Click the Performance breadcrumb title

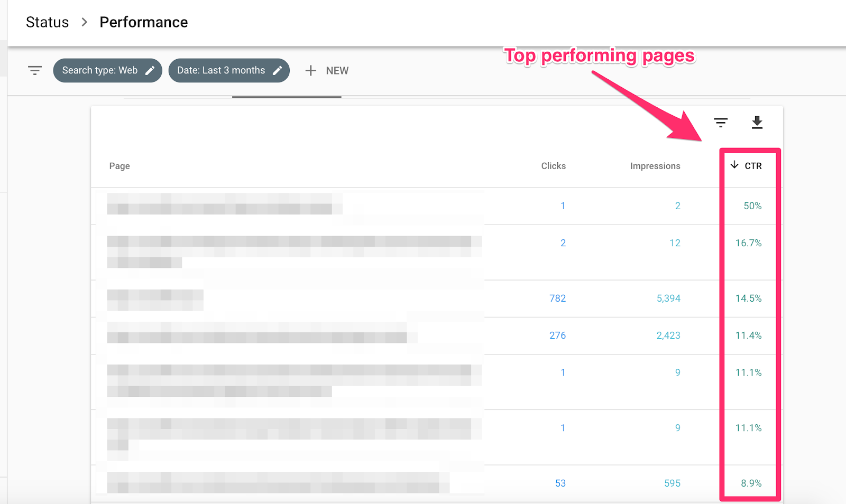pos(143,22)
